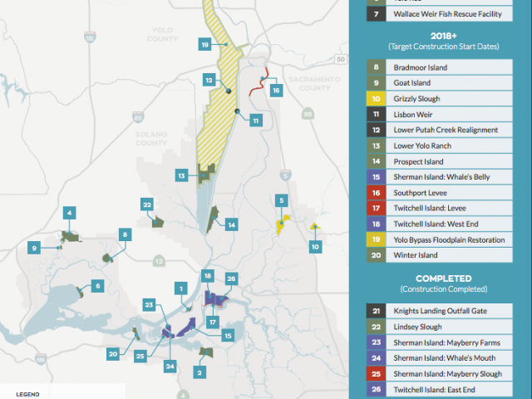Select map marker 26 on the map
532x399 pixels.
click(231, 278)
